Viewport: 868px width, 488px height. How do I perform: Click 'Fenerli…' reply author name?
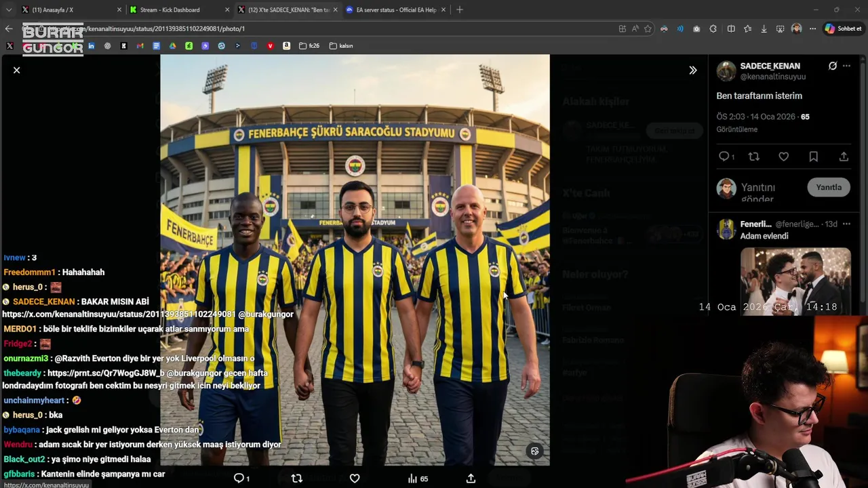755,224
